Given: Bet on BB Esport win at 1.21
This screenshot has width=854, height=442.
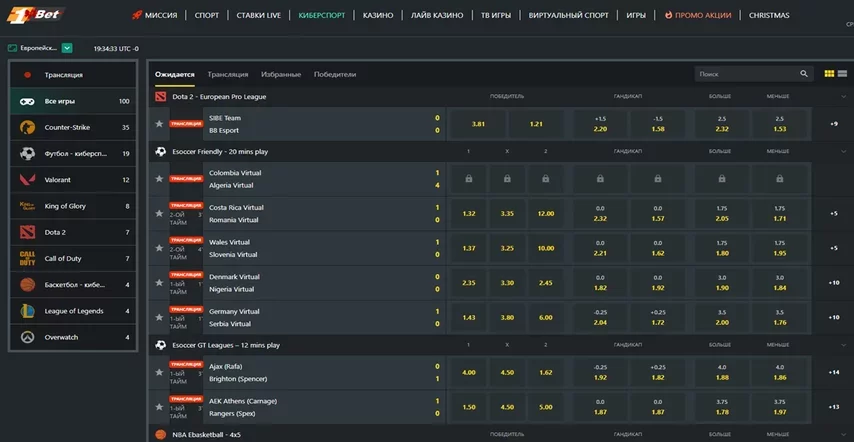Looking at the screenshot, I should point(536,124).
